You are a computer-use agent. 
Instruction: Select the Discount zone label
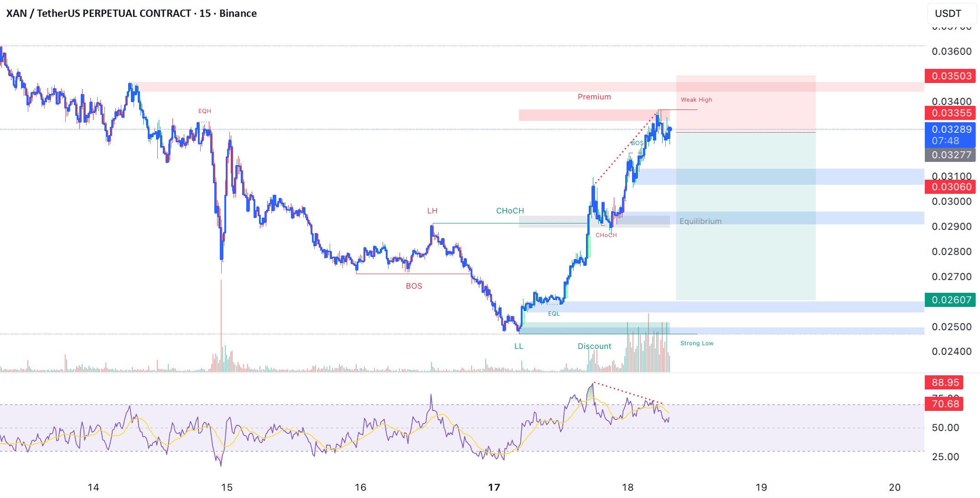(594, 346)
